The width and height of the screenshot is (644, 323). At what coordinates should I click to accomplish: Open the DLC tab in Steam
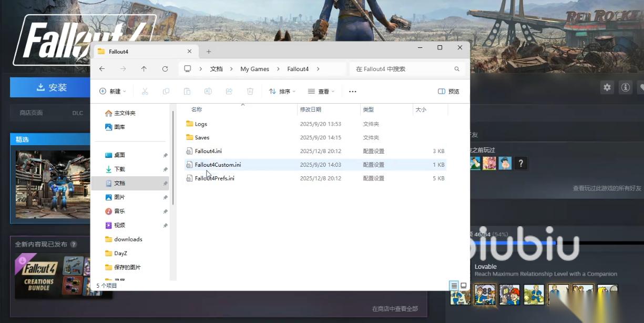click(x=78, y=113)
